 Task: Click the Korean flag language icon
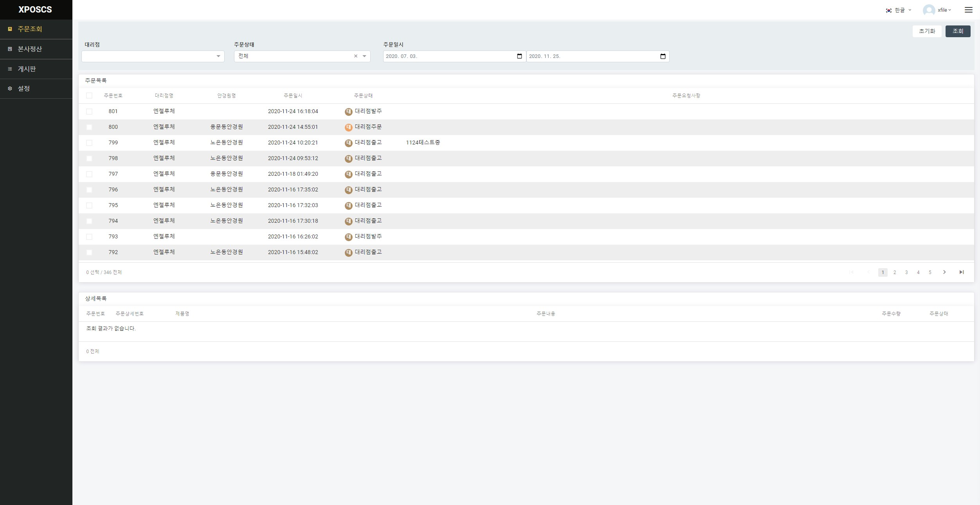point(889,10)
